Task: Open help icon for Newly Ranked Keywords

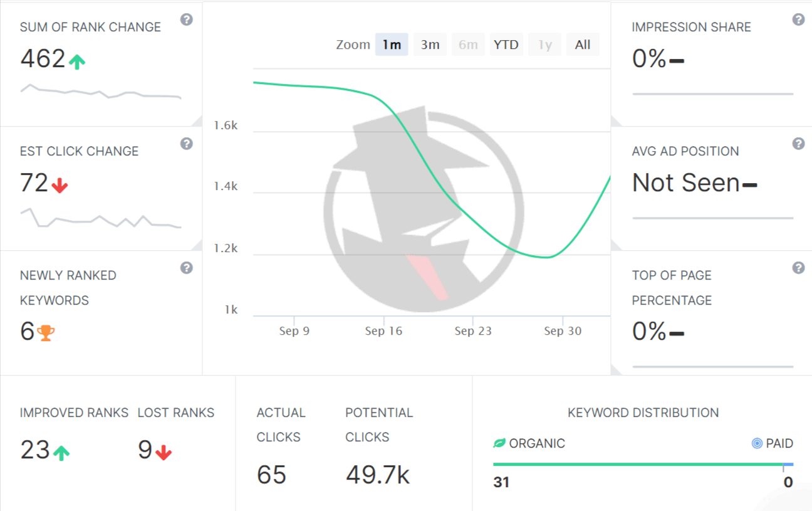Action: point(186,268)
